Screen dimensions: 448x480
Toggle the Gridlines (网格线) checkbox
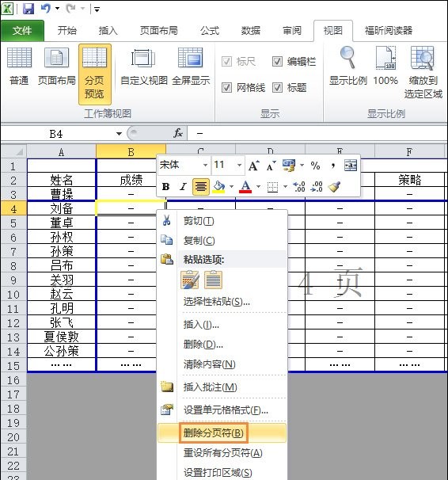[226, 88]
